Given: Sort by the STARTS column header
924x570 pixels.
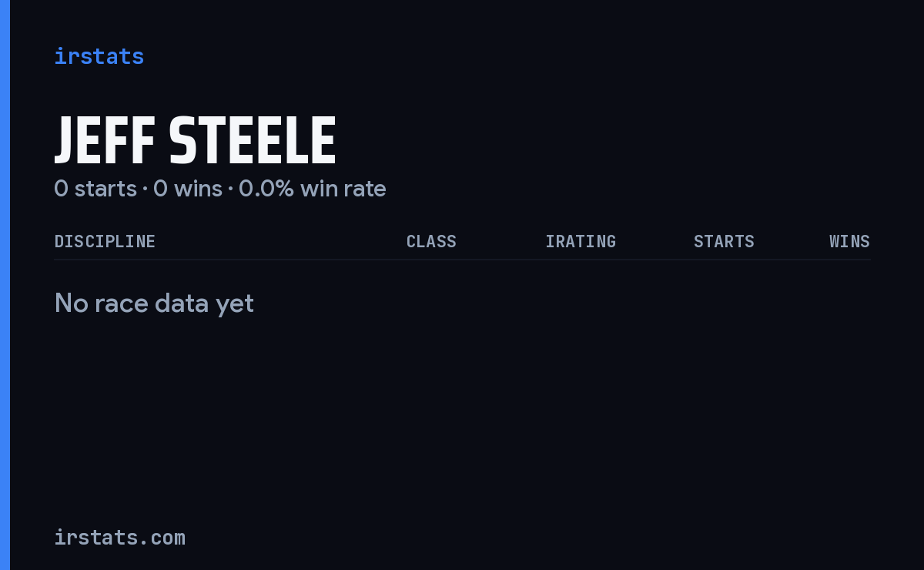Looking at the screenshot, I should click(x=724, y=241).
